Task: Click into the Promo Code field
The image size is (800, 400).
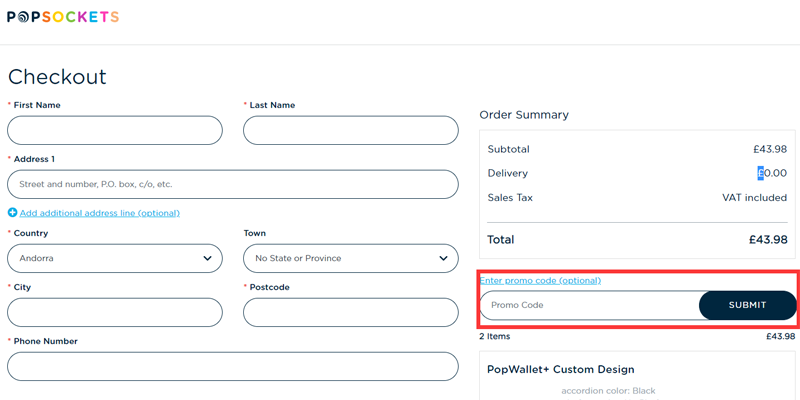Action: pyautogui.click(x=590, y=305)
